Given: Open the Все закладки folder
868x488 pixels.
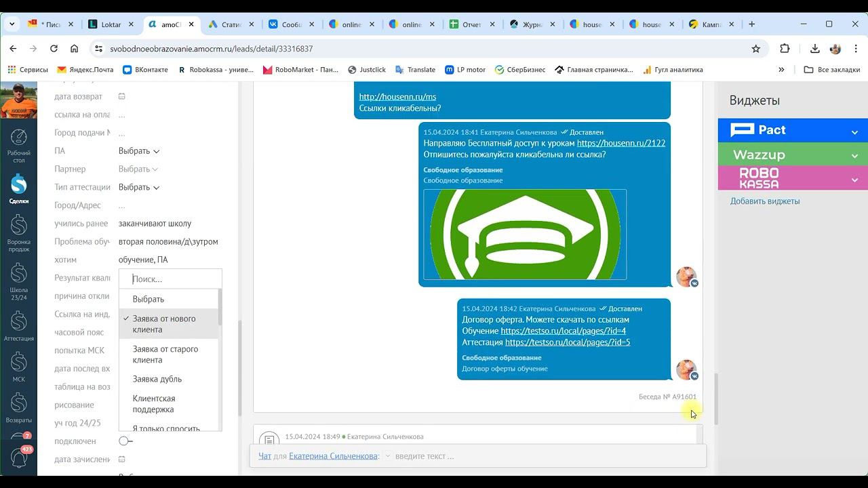Looking at the screenshot, I should (831, 70).
